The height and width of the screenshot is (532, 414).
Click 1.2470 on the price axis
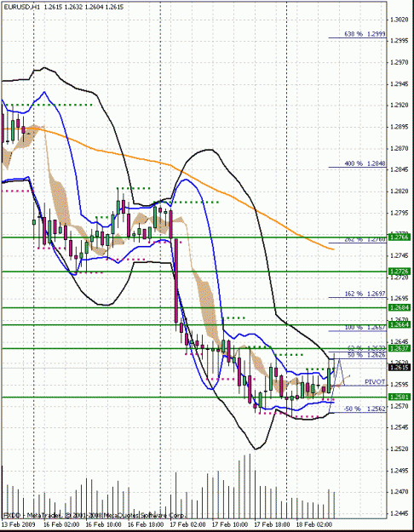pos(400,492)
